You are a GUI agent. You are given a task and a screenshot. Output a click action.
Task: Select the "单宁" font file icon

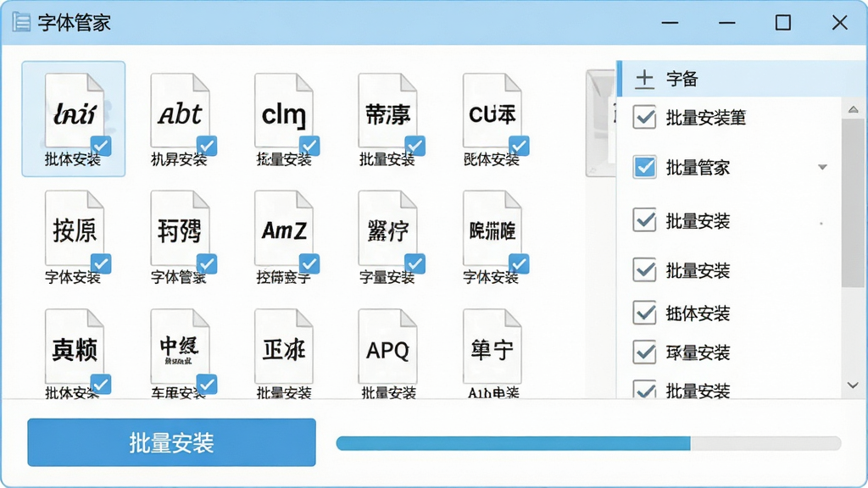click(x=492, y=347)
